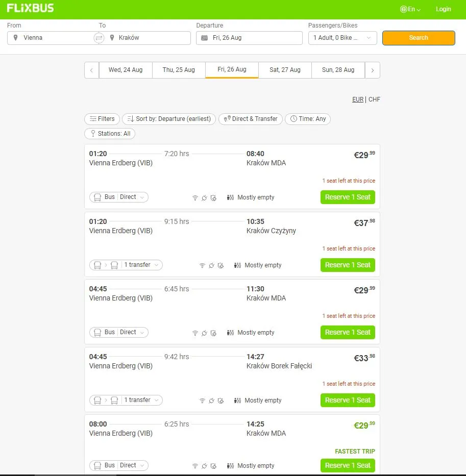This screenshot has width=466, height=476.
Task: Select EUR currency option
Action: point(358,99)
